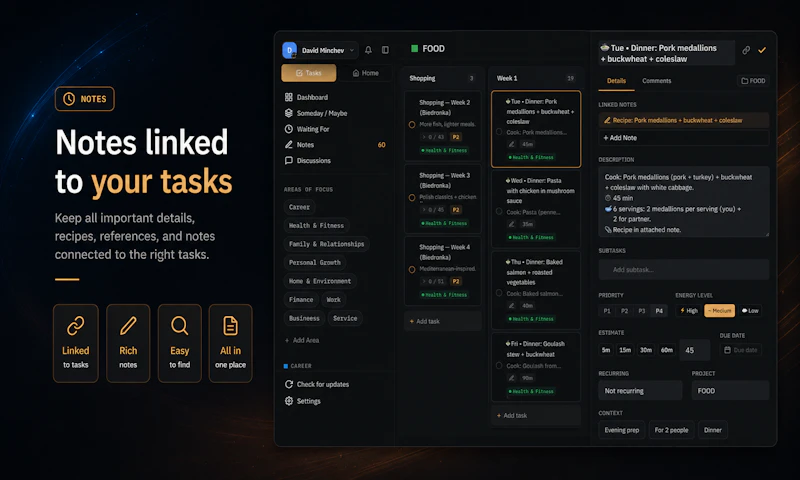
Task: Click the Easy to find feature tile
Action: click(180, 343)
